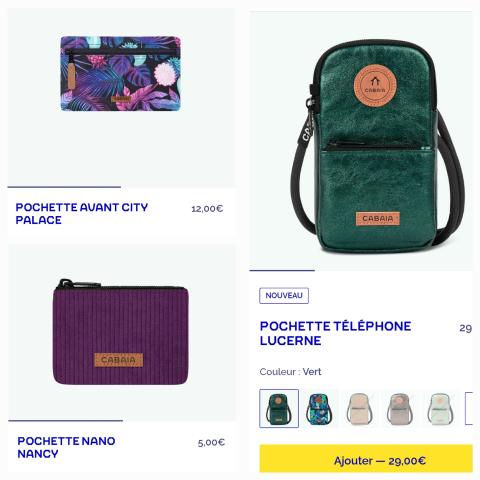Pick the beige pink phone pouch swatch
The height and width of the screenshot is (480, 480).
359,408
